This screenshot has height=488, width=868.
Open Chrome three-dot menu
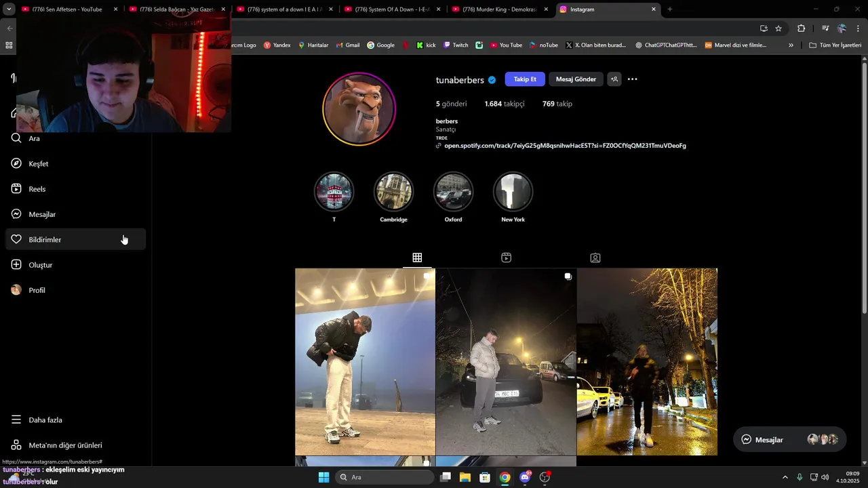click(859, 28)
